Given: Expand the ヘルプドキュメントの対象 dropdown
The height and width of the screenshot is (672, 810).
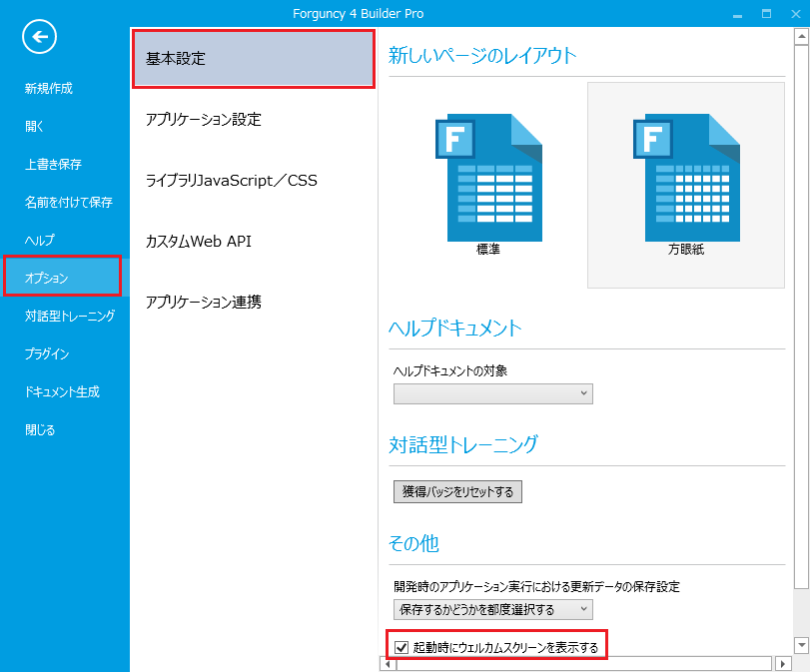Looking at the screenshot, I should click(492, 393).
